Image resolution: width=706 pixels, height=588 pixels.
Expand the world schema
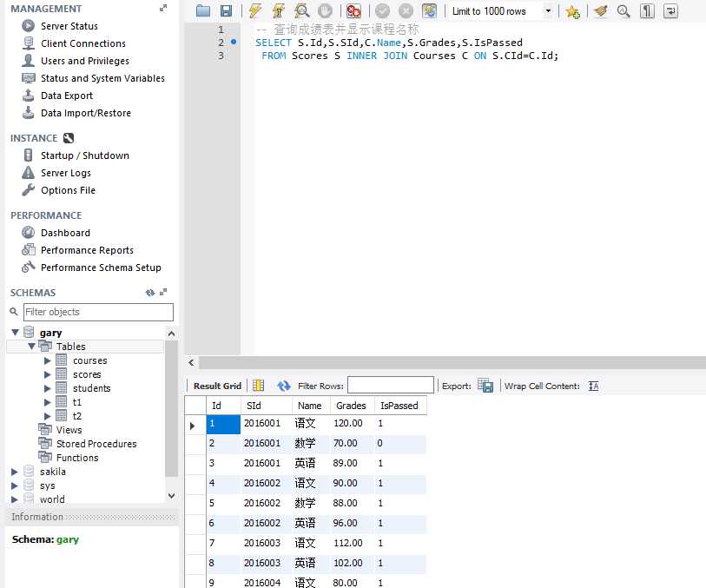coord(15,499)
